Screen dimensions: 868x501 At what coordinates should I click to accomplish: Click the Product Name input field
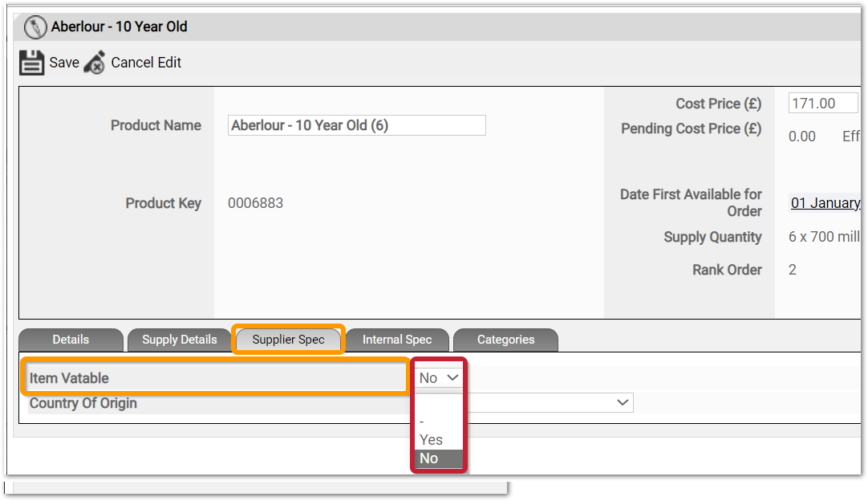pyautogui.click(x=356, y=125)
